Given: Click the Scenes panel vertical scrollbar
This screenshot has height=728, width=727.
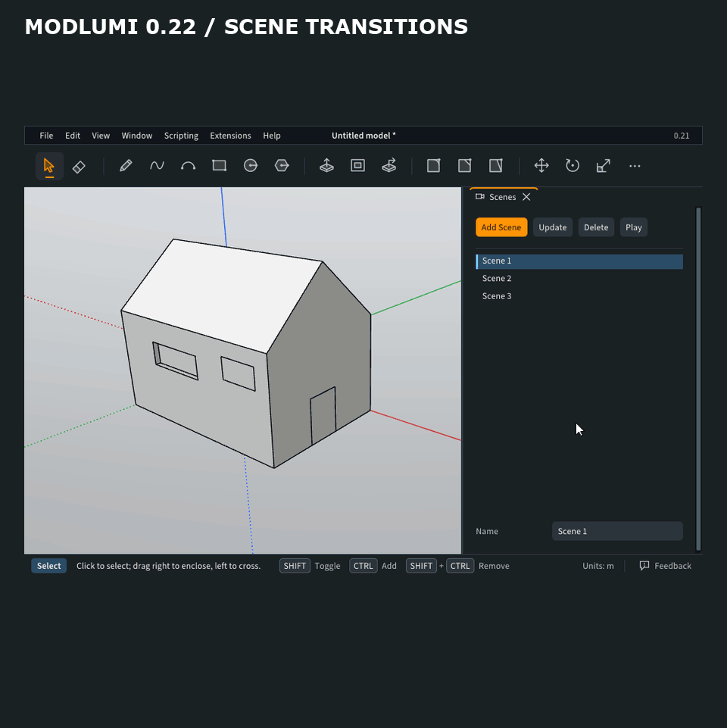Looking at the screenshot, I should [x=698, y=379].
